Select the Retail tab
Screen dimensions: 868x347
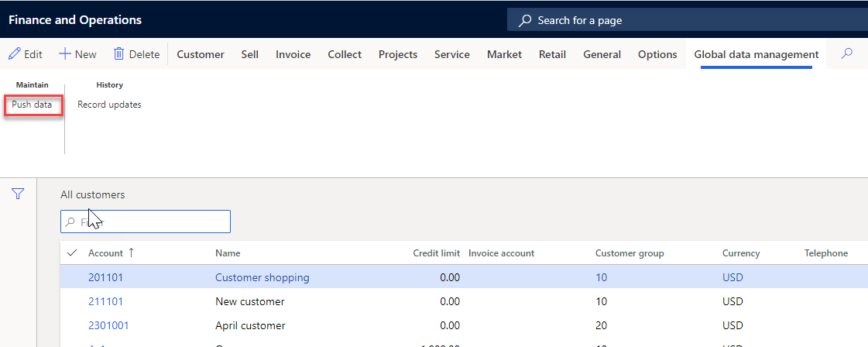(552, 54)
